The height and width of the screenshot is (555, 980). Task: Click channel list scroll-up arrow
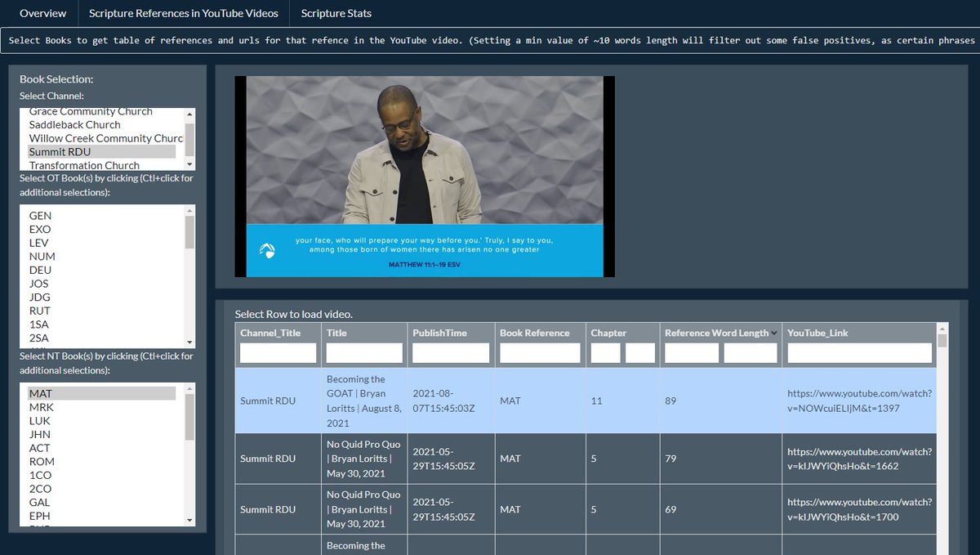[x=189, y=113]
